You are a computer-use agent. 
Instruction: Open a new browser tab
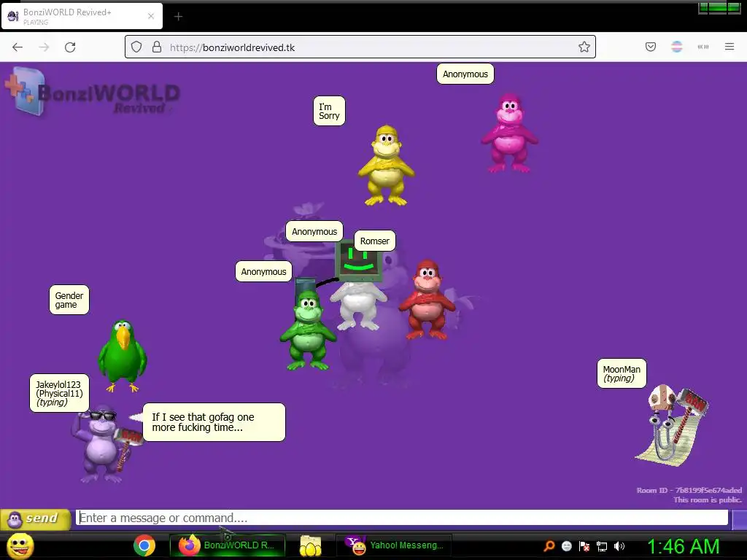[178, 17]
